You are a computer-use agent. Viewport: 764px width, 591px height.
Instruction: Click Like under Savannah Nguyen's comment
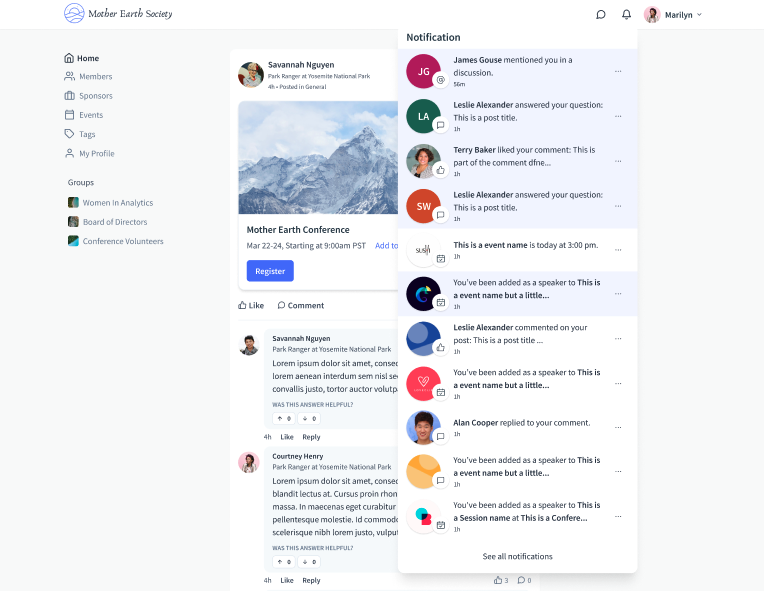(287, 437)
